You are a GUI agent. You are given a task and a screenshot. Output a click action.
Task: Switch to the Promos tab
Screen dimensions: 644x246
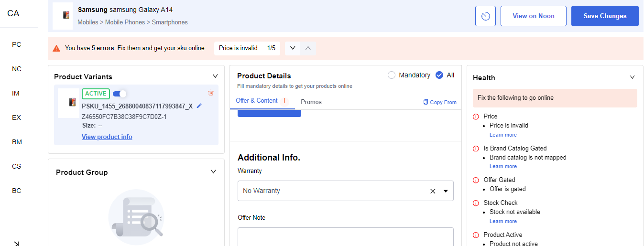click(311, 102)
